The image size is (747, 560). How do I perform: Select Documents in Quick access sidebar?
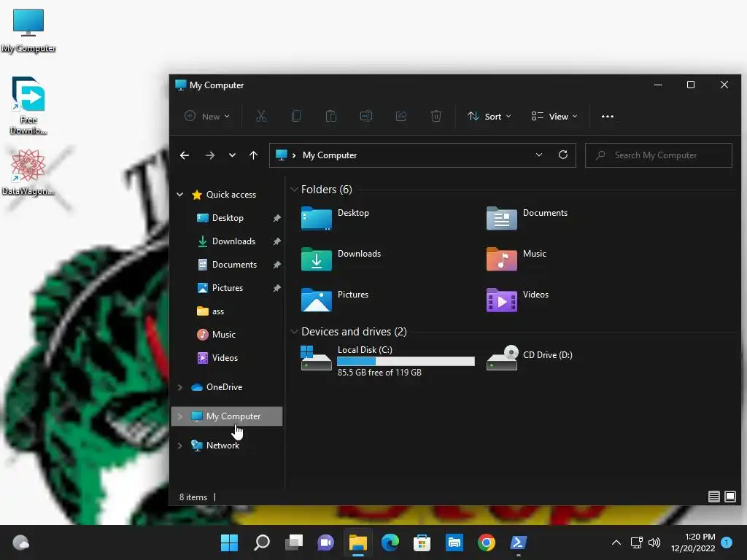coord(234,264)
